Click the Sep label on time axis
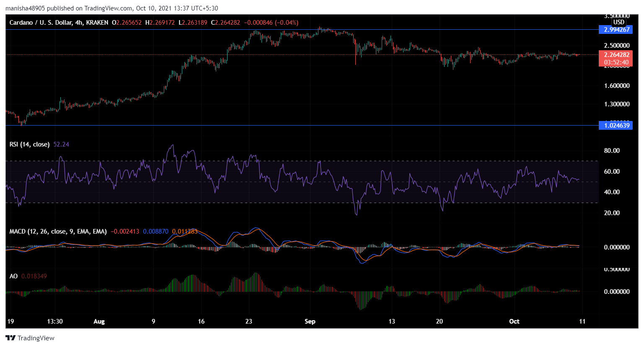 point(310,321)
